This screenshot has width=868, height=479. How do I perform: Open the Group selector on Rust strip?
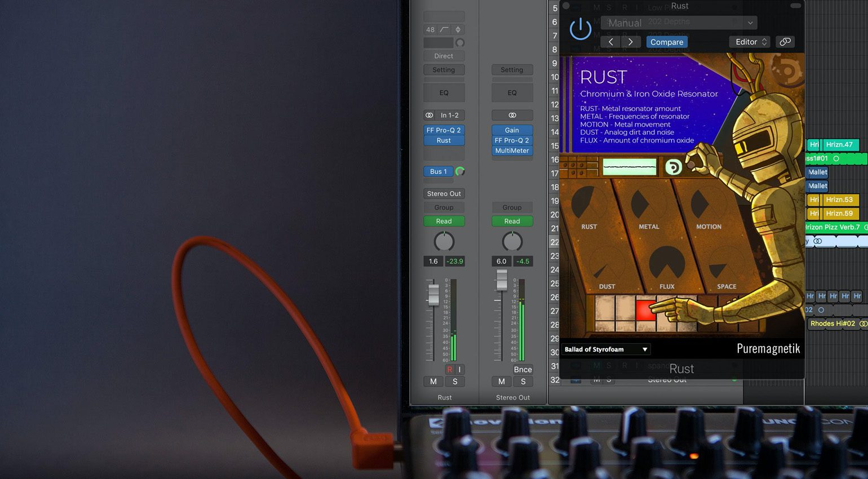(x=444, y=207)
